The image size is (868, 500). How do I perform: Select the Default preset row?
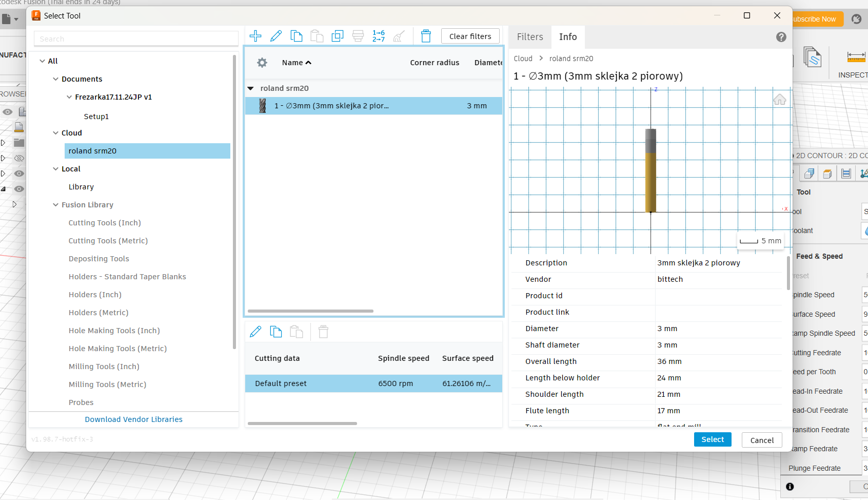[373, 383]
